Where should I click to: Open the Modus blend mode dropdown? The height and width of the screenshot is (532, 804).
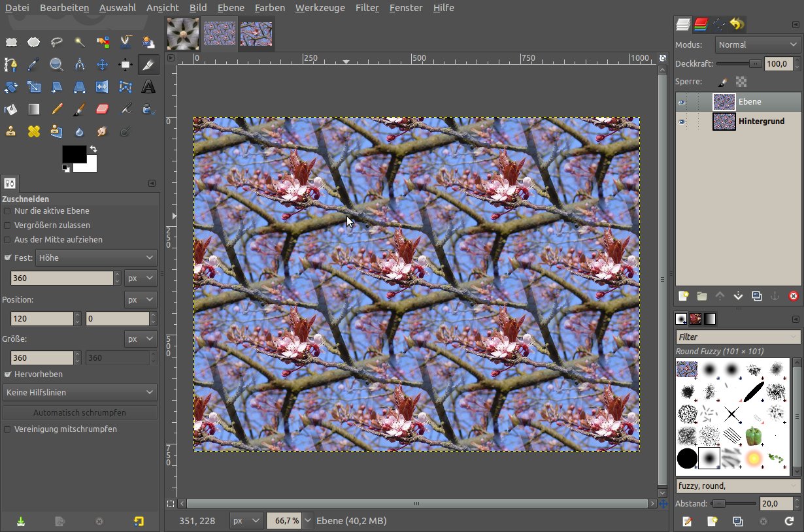tap(757, 45)
